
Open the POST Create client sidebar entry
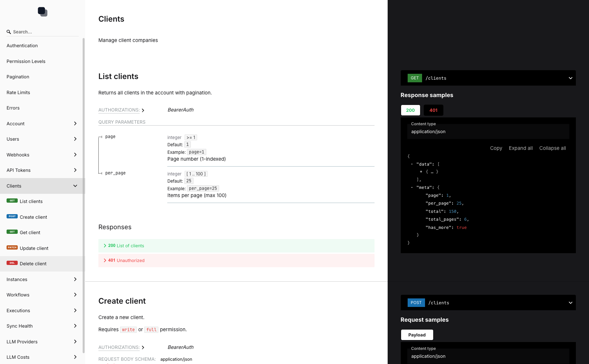pos(33,217)
